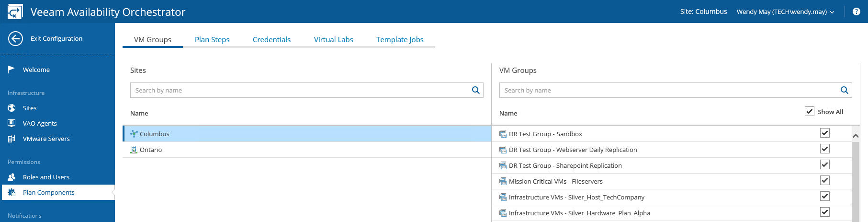Click the Silver_Host_TechCompany group icon
868x222 pixels.
(503, 197)
